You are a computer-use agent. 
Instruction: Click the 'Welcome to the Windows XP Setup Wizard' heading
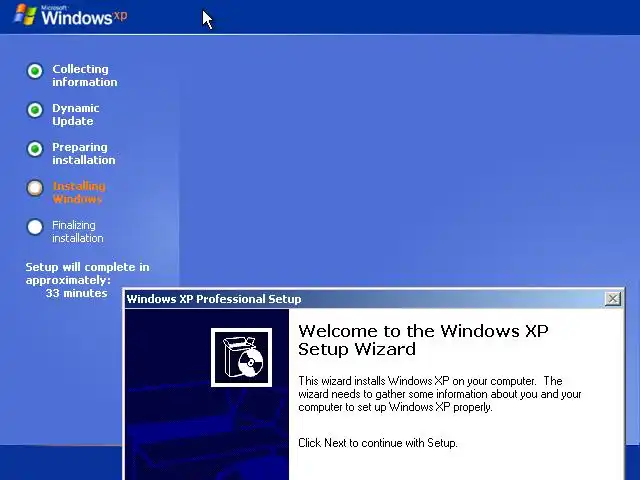coord(423,340)
